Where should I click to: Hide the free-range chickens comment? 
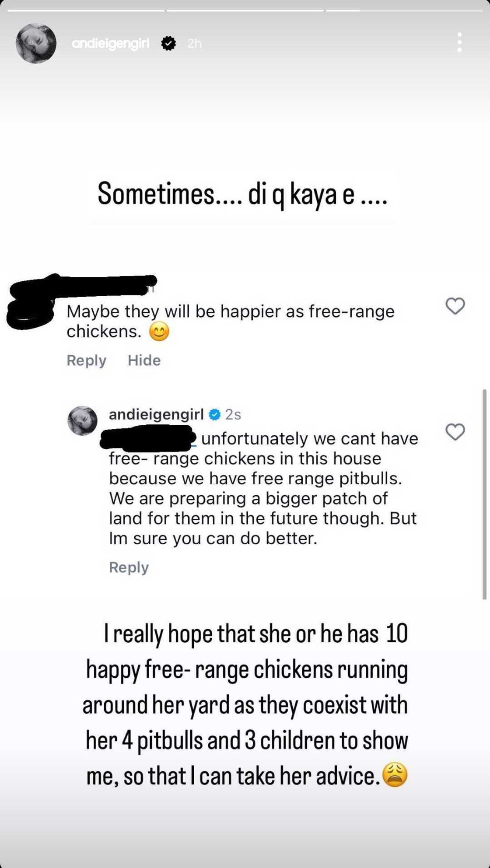(x=144, y=360)
